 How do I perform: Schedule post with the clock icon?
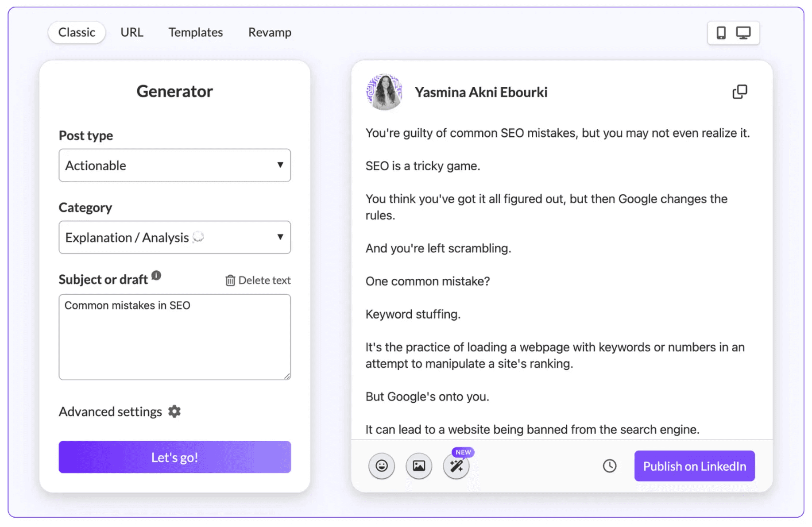(x=610, y=465)
